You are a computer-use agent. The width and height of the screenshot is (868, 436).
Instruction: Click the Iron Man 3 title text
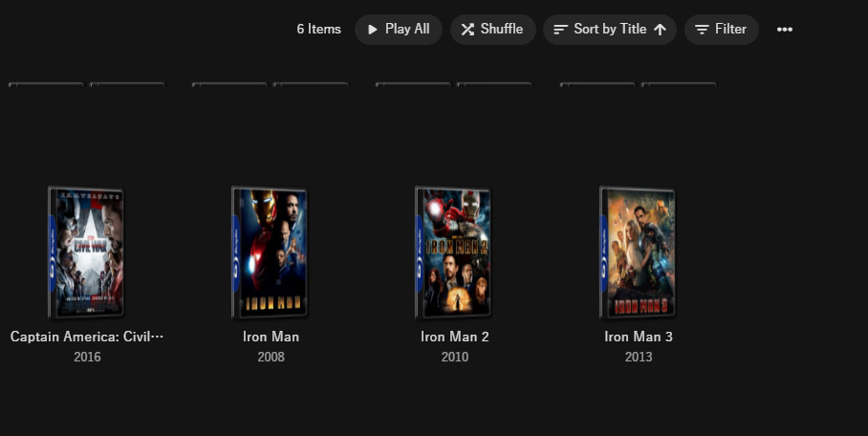[639, 337]
